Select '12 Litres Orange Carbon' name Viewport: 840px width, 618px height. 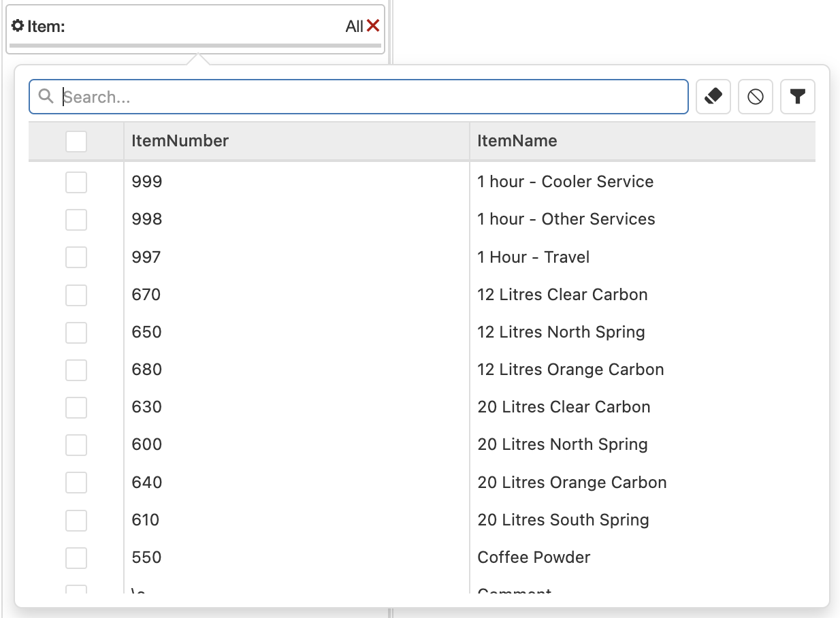click(571, 370)
